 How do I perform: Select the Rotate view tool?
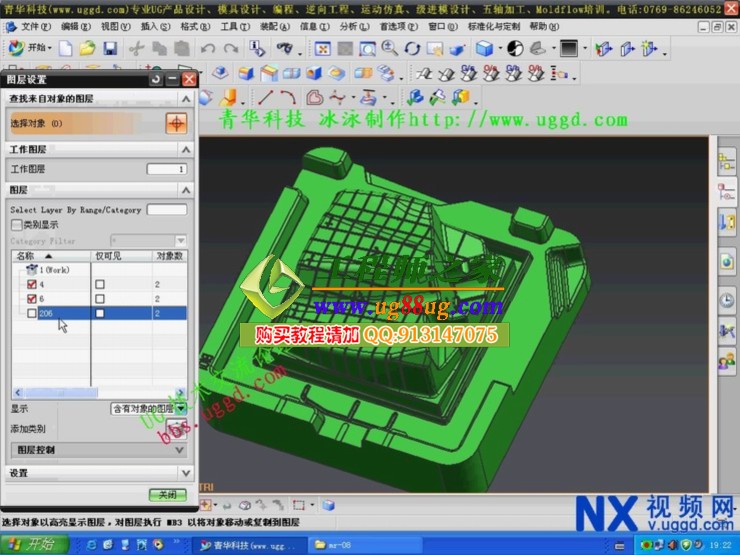coord(412,48)
